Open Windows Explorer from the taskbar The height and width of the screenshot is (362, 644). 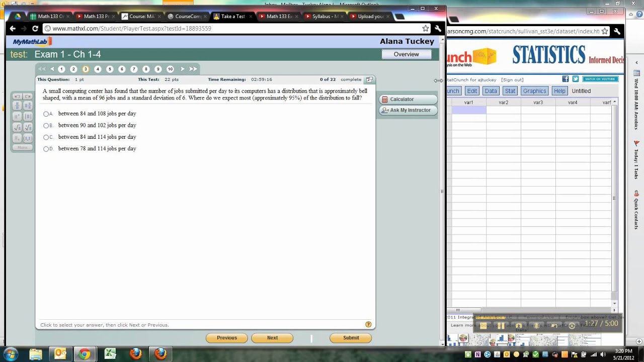pos(36,354)
